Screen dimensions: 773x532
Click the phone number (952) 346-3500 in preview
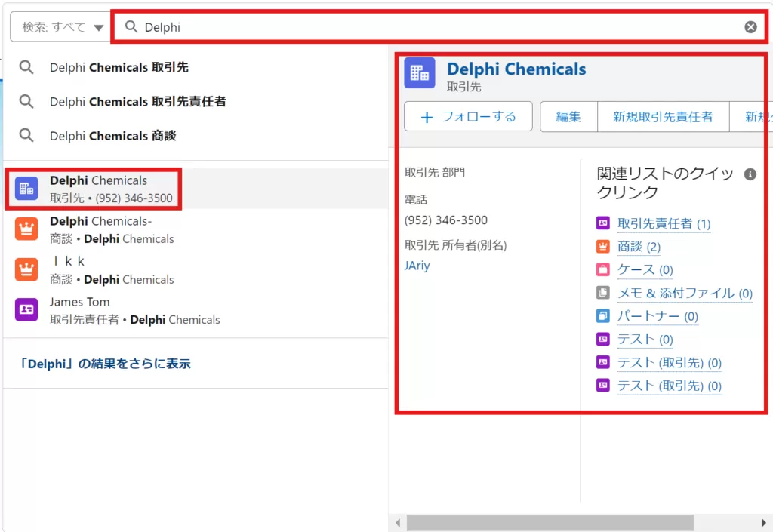click(x=445, y=220)
